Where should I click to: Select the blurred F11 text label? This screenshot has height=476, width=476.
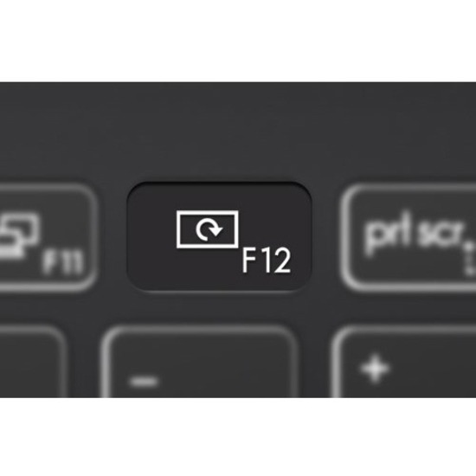[63, 261]
